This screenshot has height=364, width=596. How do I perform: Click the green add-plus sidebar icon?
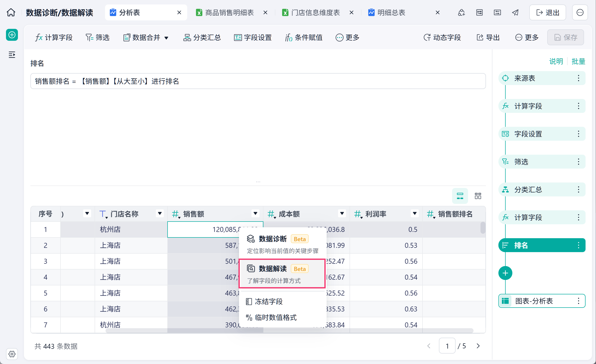tap(12, 35)
